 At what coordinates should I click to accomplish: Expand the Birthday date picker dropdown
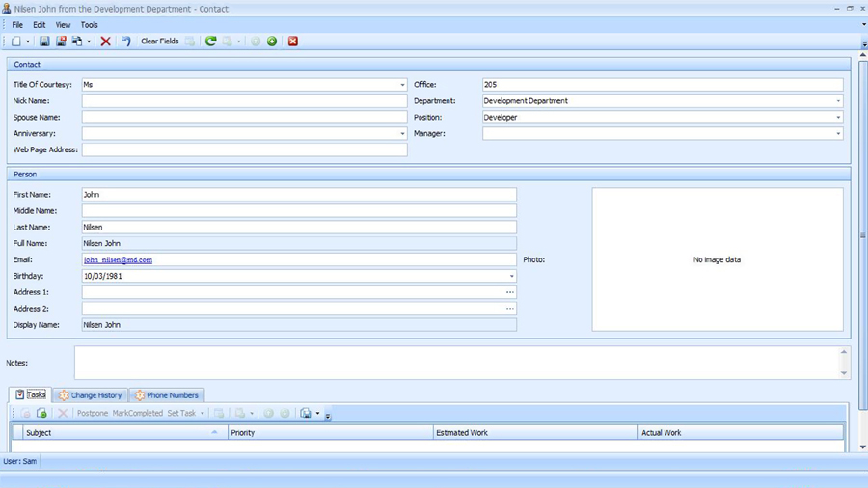[511, 277]
